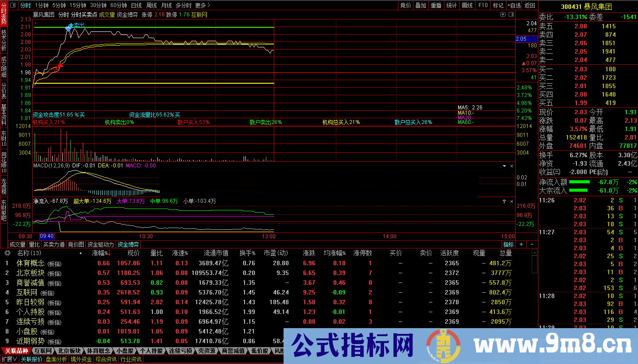Close the MACD indicator panel
Screen dimensions: 638x364
click(x=512, y=166)
